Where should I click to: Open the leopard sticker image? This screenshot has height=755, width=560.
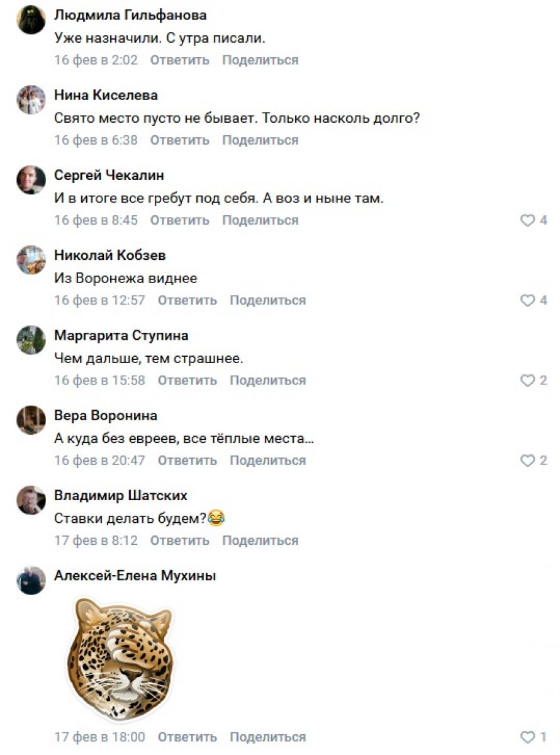120,652
